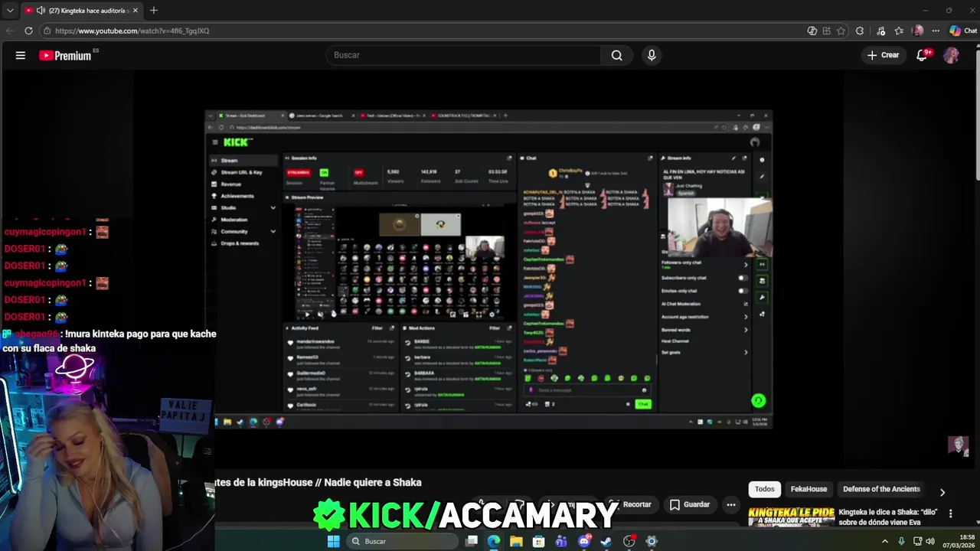Open browser media control music icon
Screen dimensions: 980x551
click(x=881, y=31)
